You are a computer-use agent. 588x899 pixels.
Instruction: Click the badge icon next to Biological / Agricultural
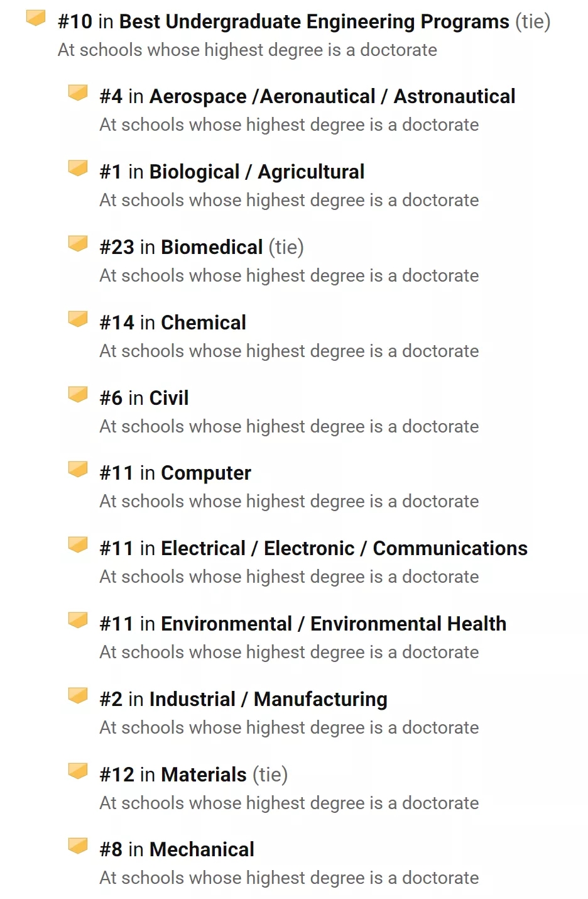pyautogui.click(x=78, y=168)
